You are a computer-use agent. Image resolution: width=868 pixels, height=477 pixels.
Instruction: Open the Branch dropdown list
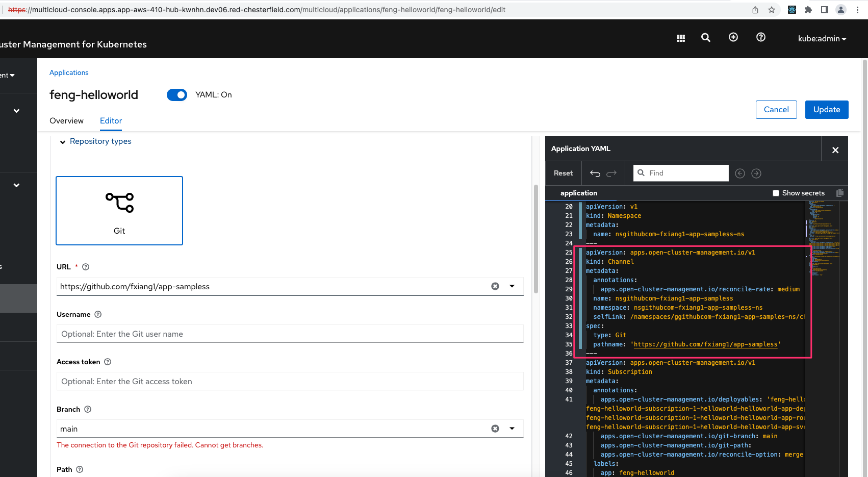[x=512, y=429]
